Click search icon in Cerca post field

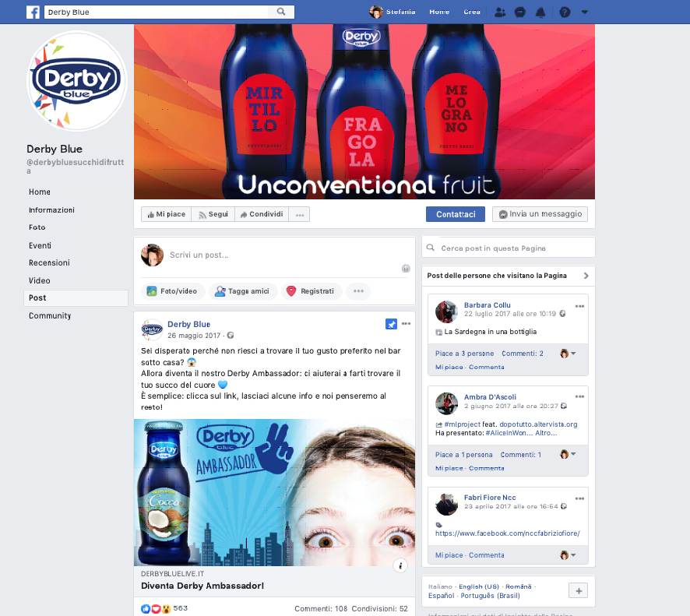coord(431,248)
